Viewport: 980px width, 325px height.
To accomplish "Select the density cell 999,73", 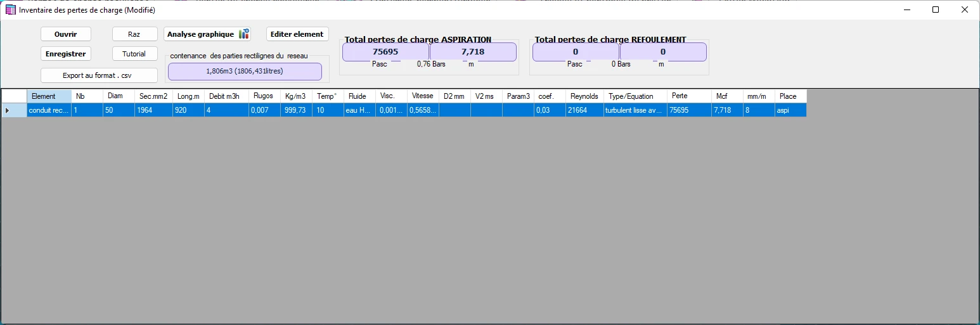I will coord(296,110).
